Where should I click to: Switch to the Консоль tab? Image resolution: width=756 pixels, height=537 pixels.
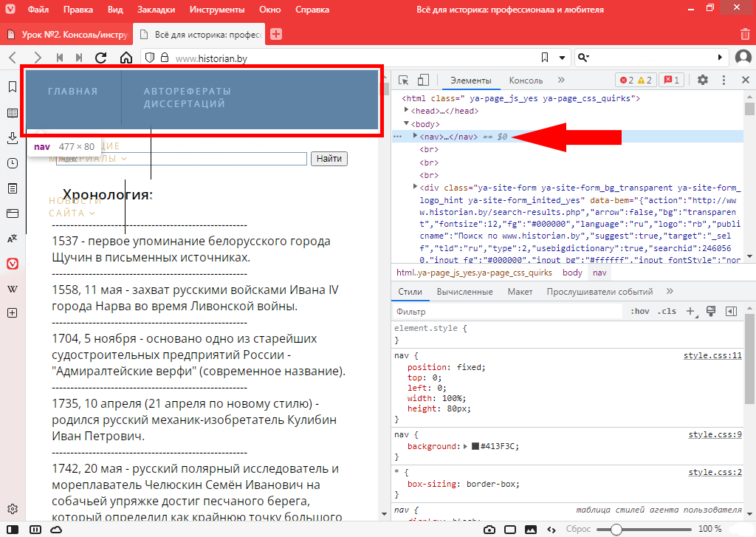tap(526, 81)
